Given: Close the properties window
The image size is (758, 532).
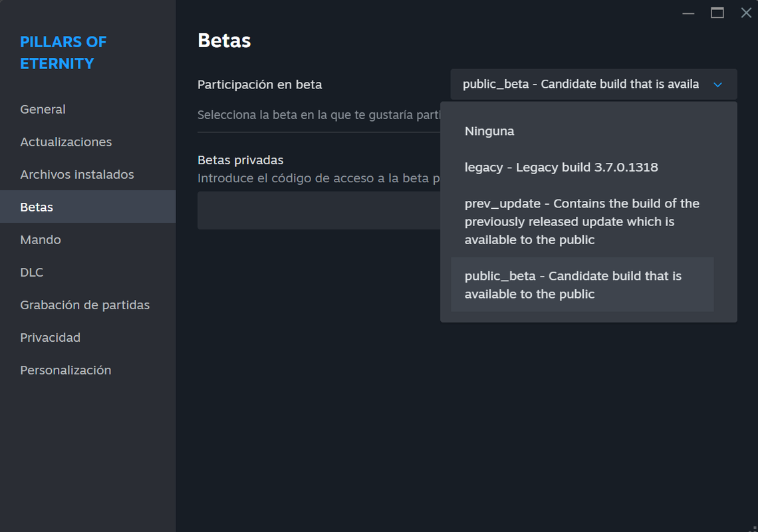Looking at the screenshot, I should [746, 13].
